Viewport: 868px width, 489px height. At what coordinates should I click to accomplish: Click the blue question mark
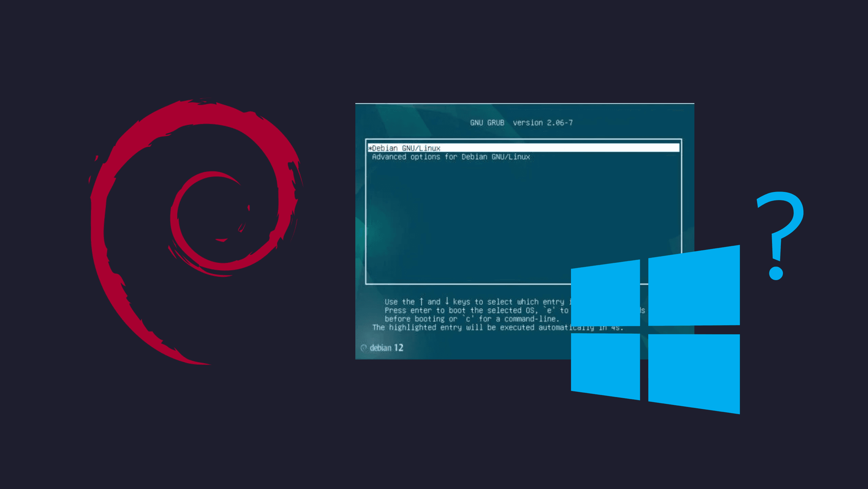781,236
